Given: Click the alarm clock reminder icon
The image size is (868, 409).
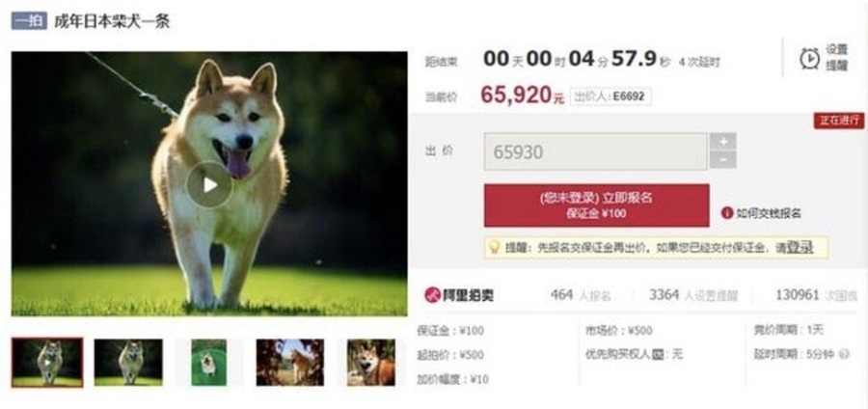Looking at the screenshot, I should [809, 58].
